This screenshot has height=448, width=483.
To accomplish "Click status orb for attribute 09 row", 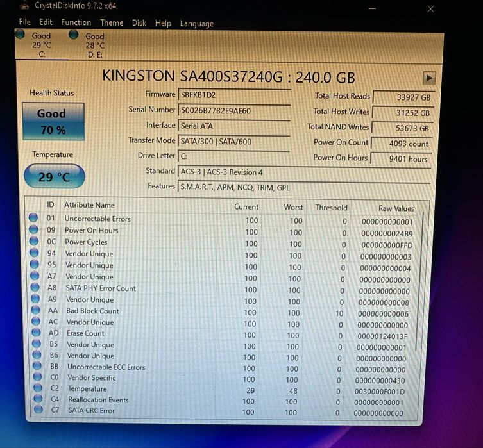I will [33, 229].
